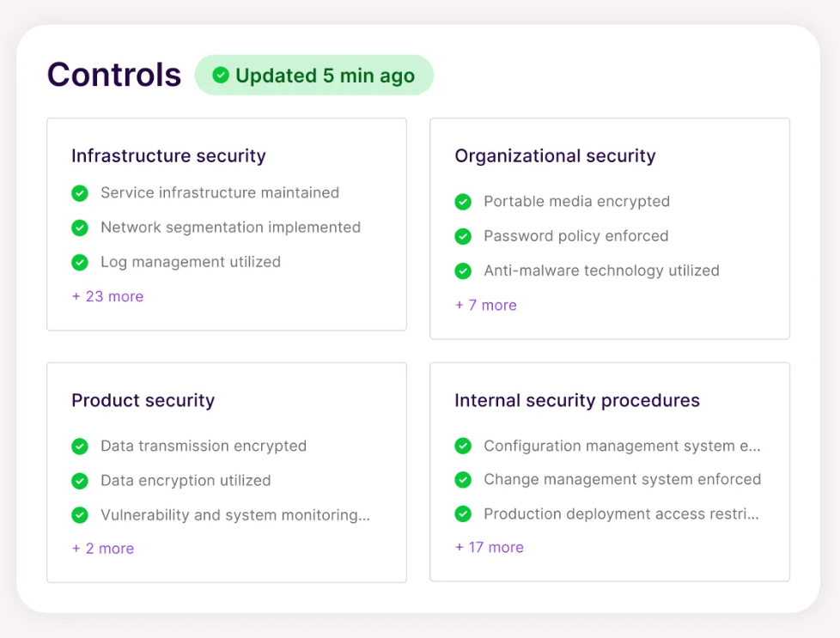Expand the 7 more organizational security controls
Viewport: 840px width, 638px height.
[x=485, y=305]
